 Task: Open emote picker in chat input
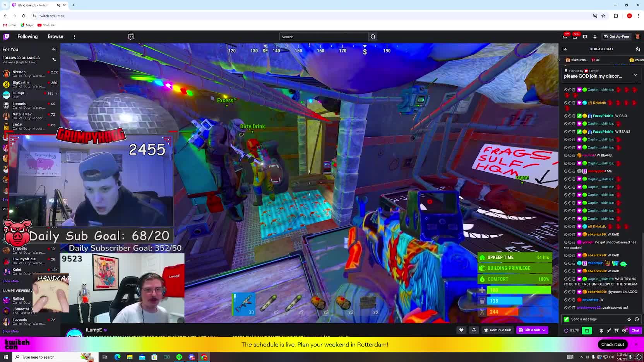point(637,319)
